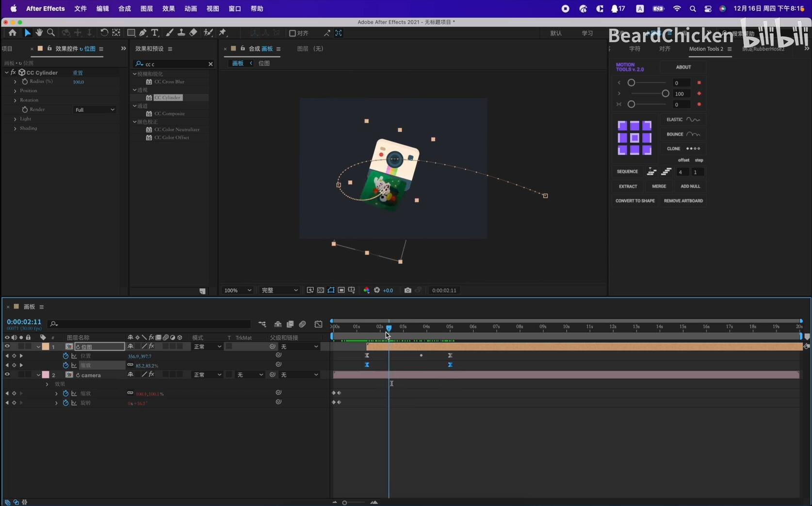The height and width of the screenshot is (506, 812).
Task: Select the Type text tool
Action: pos(155,33)
